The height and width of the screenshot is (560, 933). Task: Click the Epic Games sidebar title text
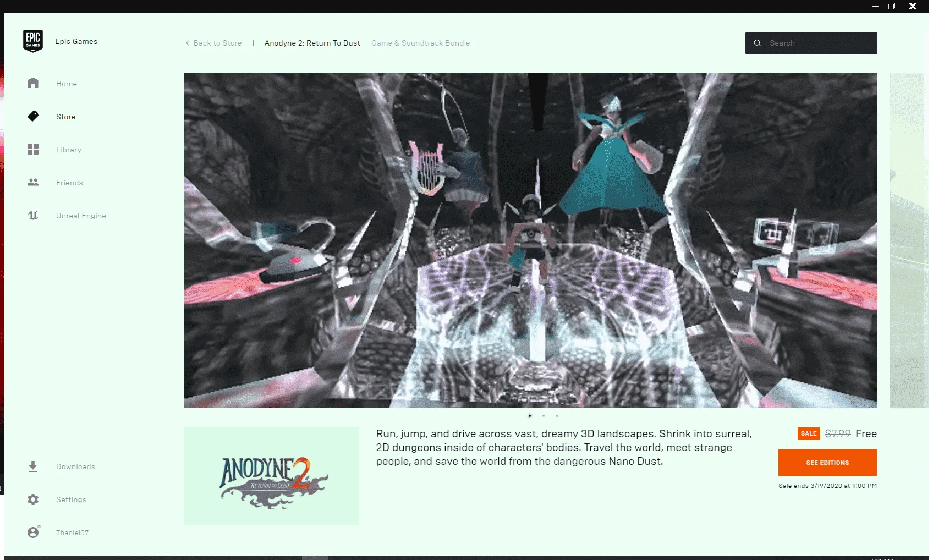click(76, 41)
